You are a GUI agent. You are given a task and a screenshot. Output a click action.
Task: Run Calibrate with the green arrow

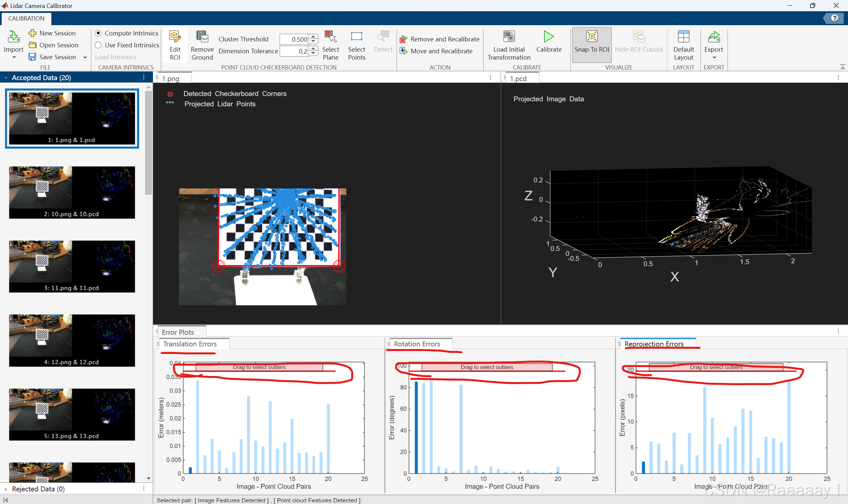pyautogui.click(x=548, y=37)
